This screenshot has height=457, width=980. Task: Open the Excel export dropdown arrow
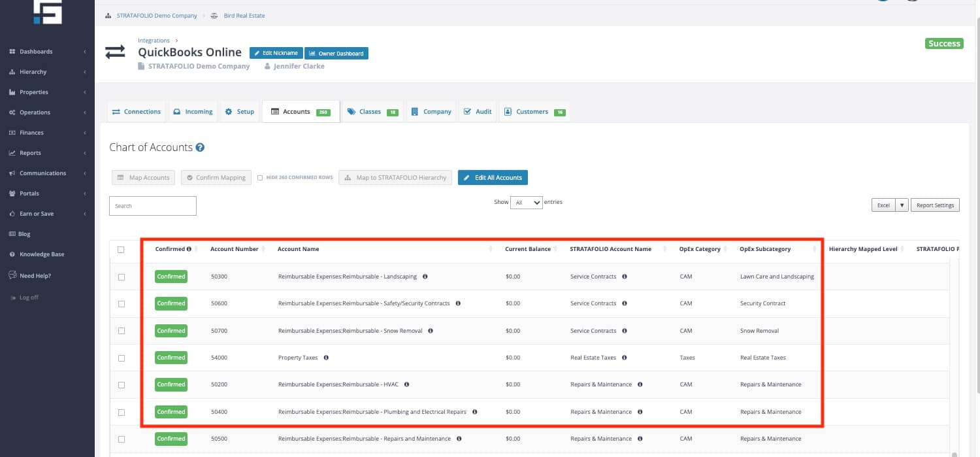(x=902, y=205)
